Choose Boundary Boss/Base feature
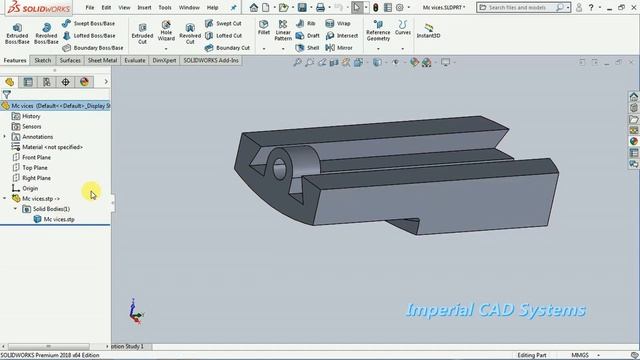Viewport: 640px width, 360px height. point(93,48)
